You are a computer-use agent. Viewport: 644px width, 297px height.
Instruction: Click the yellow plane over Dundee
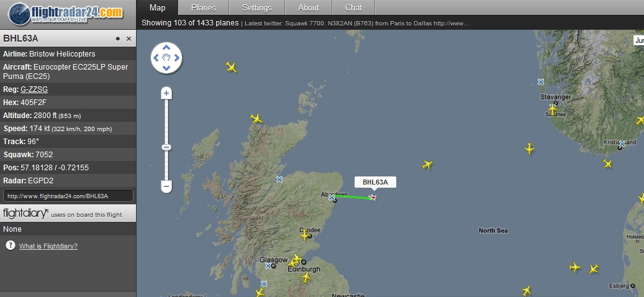pos(305,235)
